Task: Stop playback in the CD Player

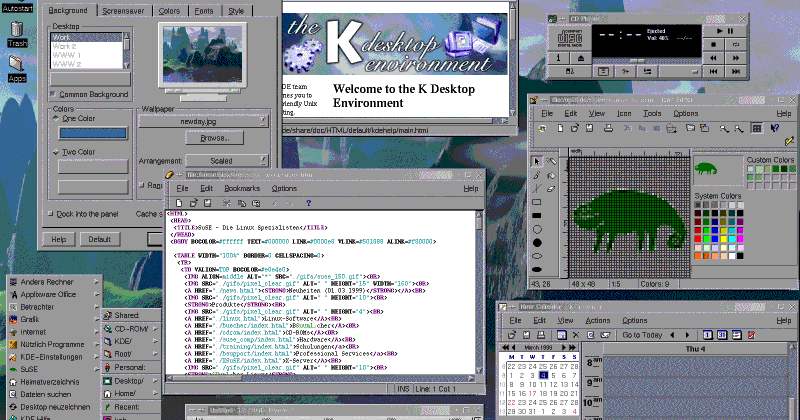Action: [713, 45]
